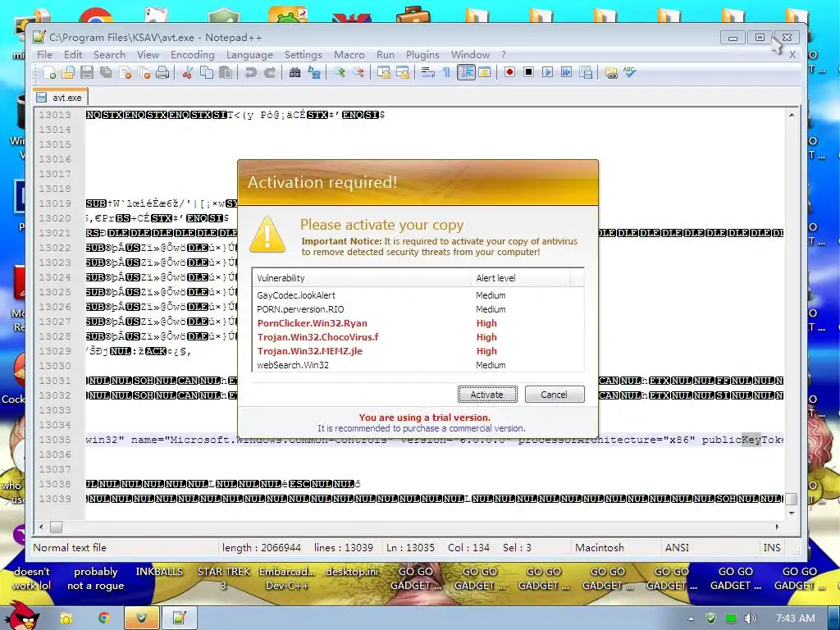Select Trojan.Win32.MEMZ.jle row
The height and width of the screenshot is (630, 840).
point(418,351)
